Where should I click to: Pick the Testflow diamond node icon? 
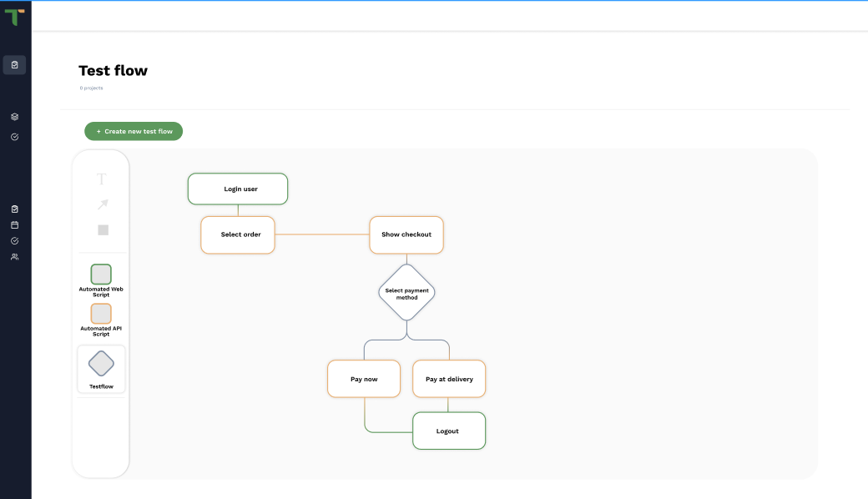(101, 364)
